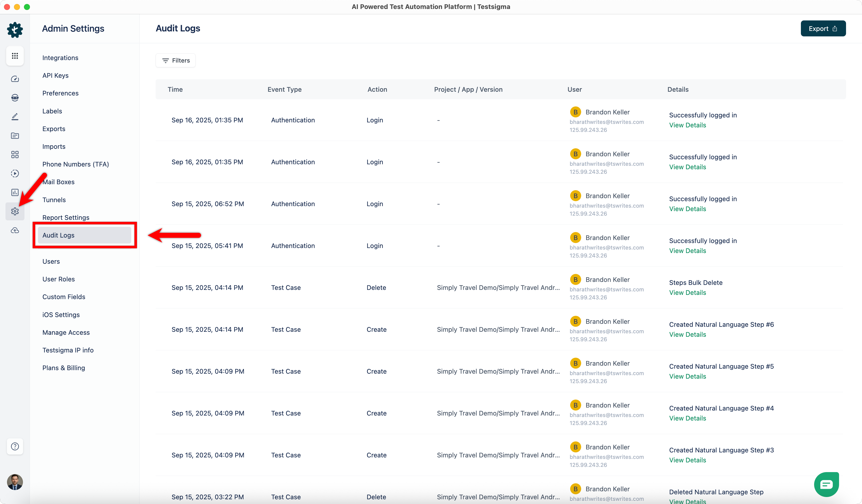Open Manage Access settings
The image size is (862, 504).
pos(66,332)
